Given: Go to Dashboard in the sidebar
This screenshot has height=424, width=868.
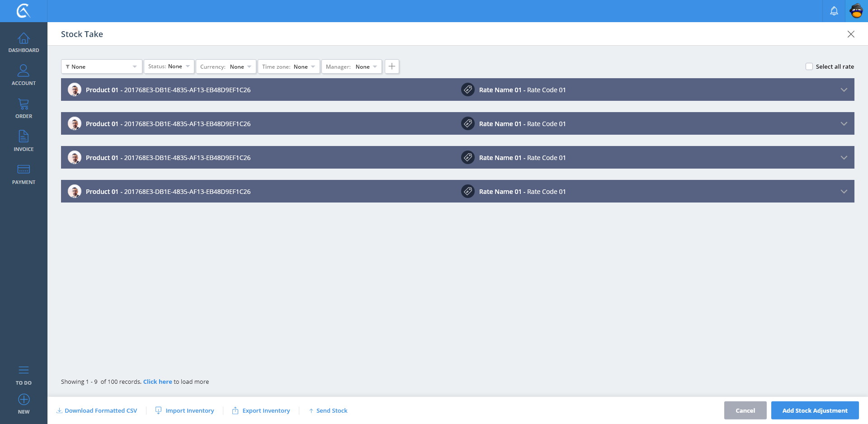Looking at the screenshot, I should (x=24, y=42).
